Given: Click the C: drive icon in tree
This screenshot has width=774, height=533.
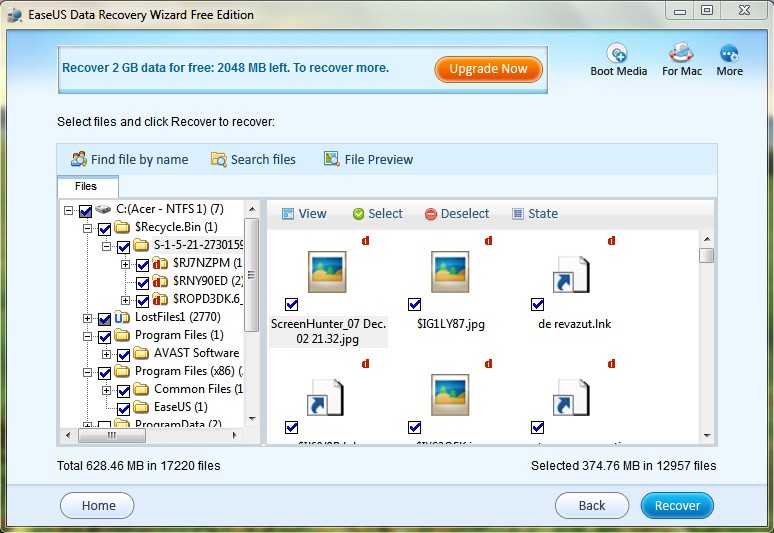Looking at the screenshot, I should tap(103, 209).
